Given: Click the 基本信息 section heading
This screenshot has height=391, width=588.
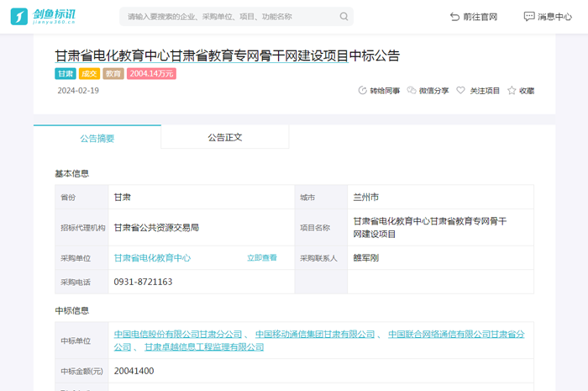Looking at the screenshot, I should tap(72, 173).
